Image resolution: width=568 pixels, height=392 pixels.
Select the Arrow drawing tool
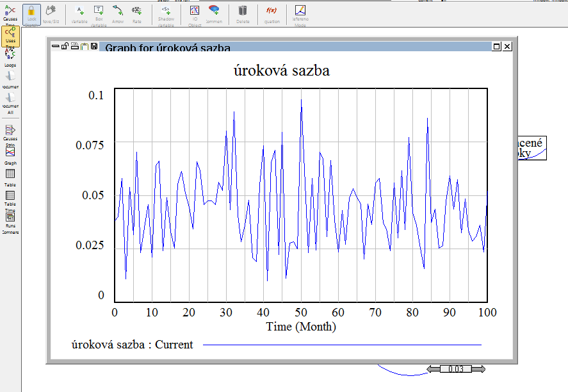(118, 13)
